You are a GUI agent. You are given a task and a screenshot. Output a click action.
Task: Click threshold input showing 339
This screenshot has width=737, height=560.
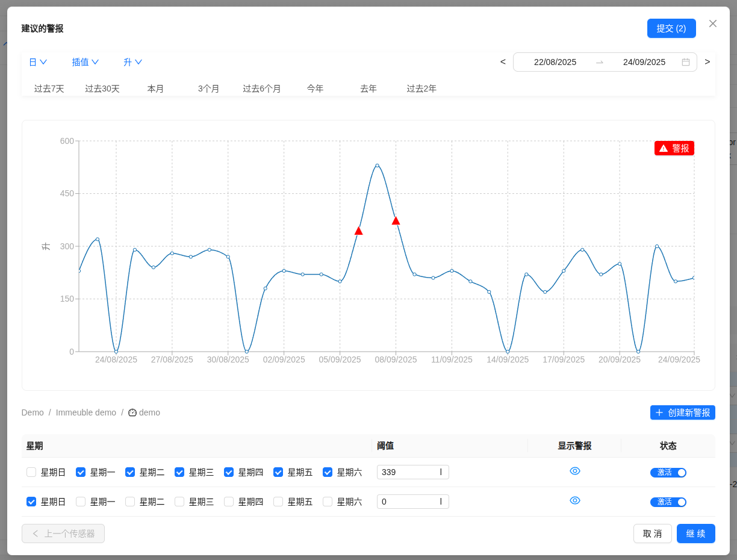407,472
